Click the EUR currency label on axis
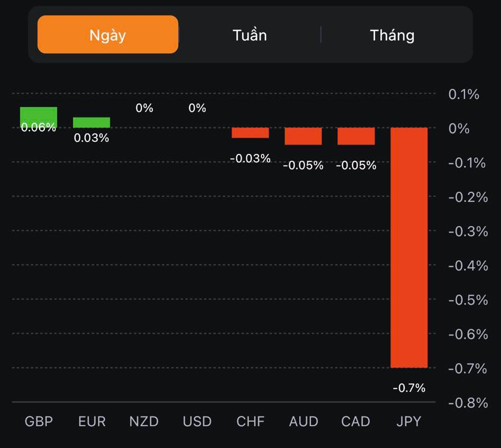 (x=92, y=422)
